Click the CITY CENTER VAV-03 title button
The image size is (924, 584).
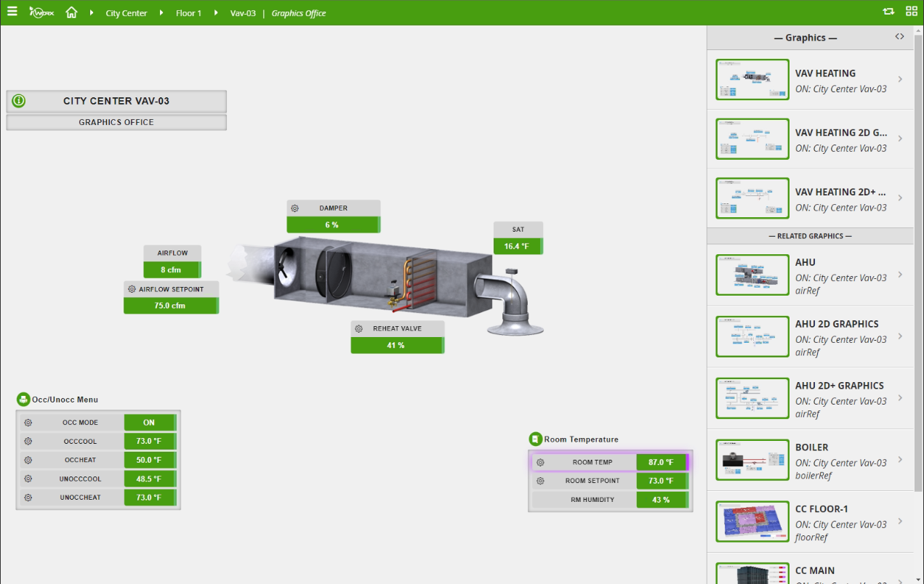click(x=116, y=101)
